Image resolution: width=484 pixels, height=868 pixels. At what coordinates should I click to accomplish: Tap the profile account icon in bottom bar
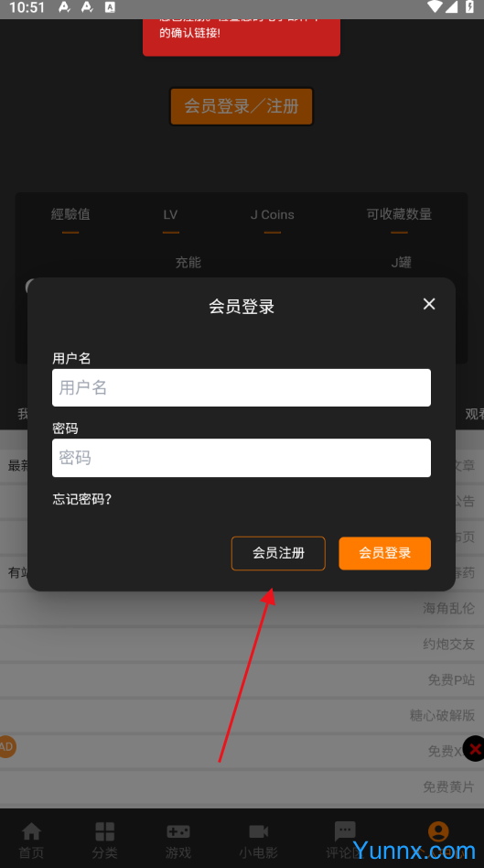coord(438,830)
